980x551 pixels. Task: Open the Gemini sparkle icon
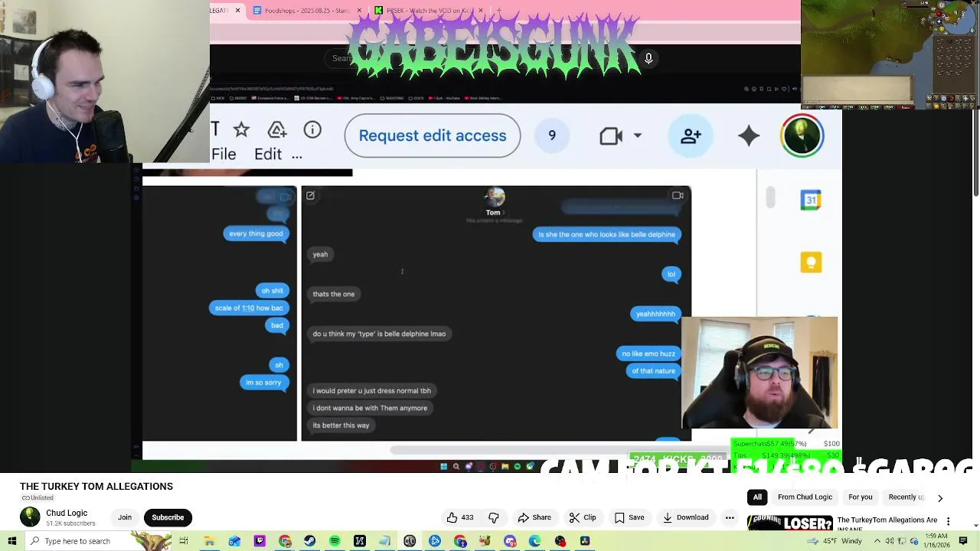(x=749, y=136)
